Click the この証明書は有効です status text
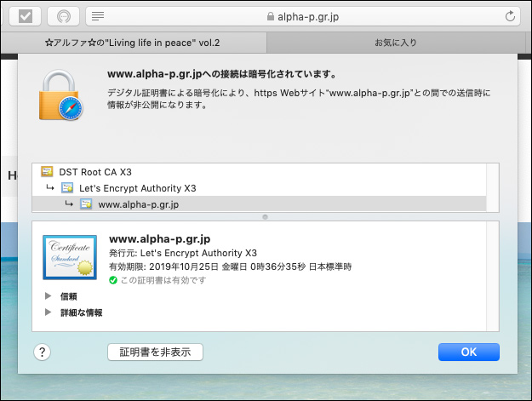 163,280
